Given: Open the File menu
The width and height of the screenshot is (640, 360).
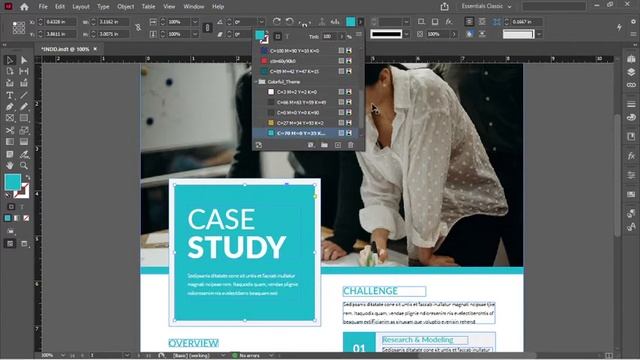Looking at the screenshot, I should click(x=43, y=7).
